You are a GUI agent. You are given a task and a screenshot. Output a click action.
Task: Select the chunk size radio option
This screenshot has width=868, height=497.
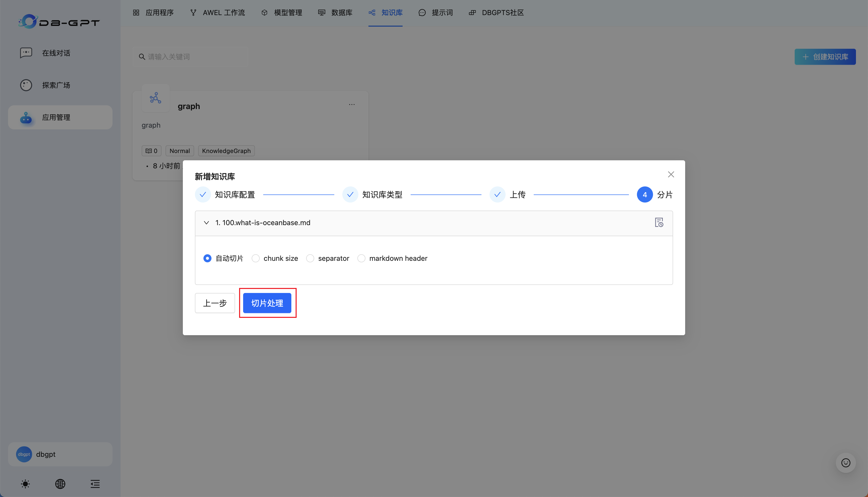(256, 258)
